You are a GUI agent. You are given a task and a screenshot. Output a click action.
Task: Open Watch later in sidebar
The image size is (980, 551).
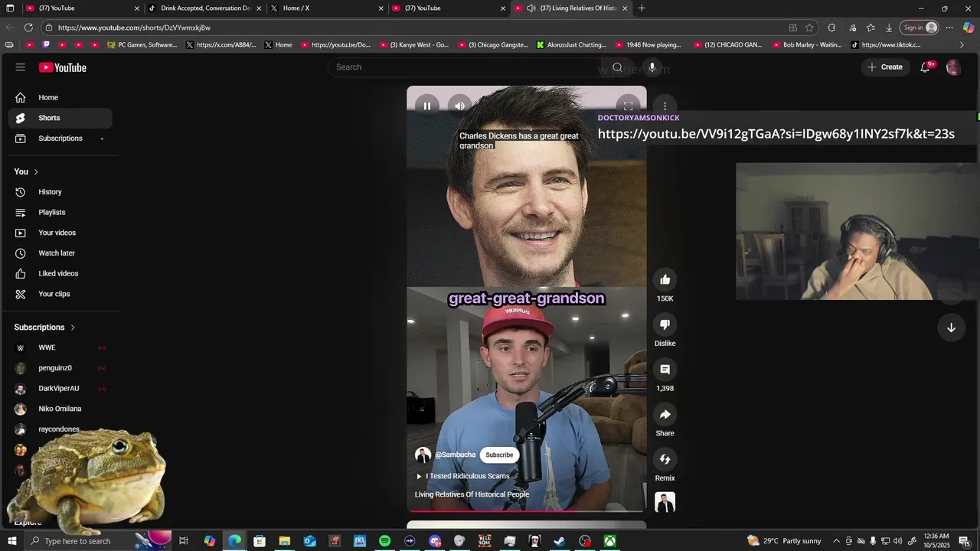60,253
